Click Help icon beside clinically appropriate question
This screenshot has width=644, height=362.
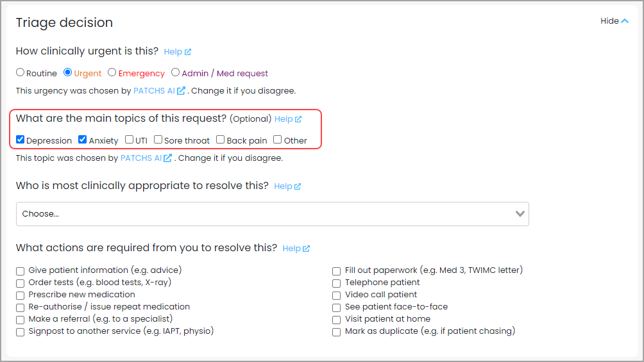298,186
